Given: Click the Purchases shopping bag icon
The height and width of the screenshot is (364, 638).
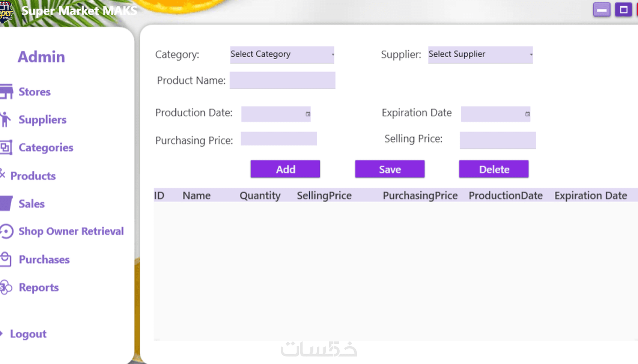Looking at the screenshot, I should [x=6, y=259].
